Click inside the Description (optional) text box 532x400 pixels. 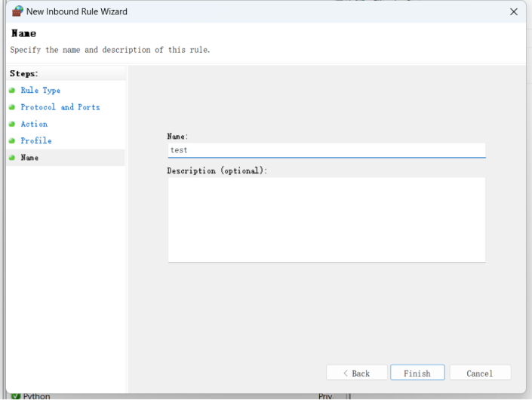[x=326, y=220]
